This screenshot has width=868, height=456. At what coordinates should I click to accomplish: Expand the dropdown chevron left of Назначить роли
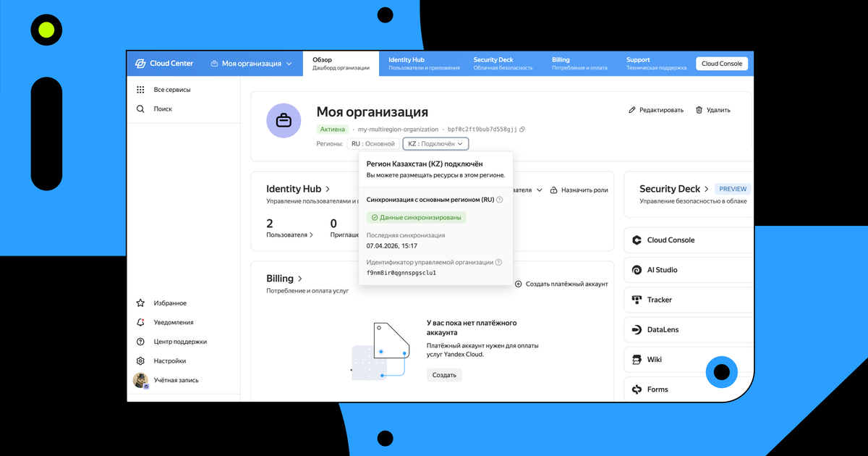click(x=539, y=190)
